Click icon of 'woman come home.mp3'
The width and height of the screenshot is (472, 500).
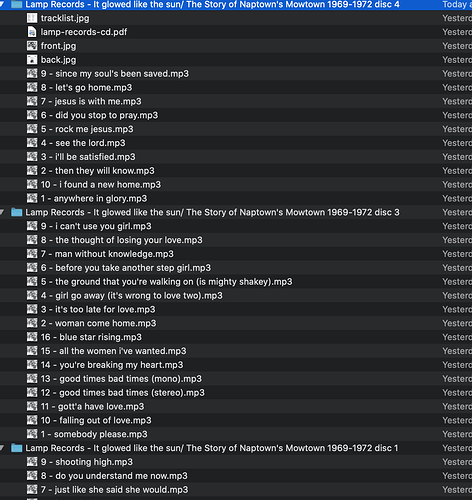tap(32, 323)
